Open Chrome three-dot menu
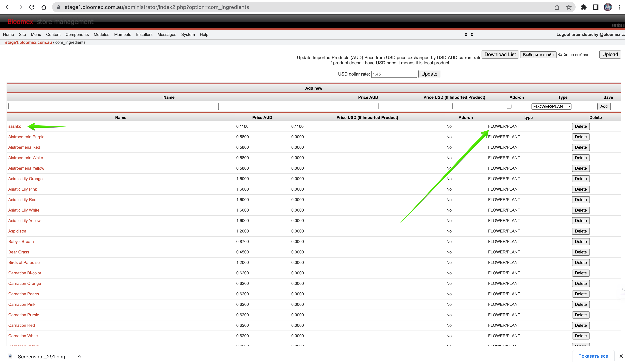625x364 pixels. click(x=620, y=7)
